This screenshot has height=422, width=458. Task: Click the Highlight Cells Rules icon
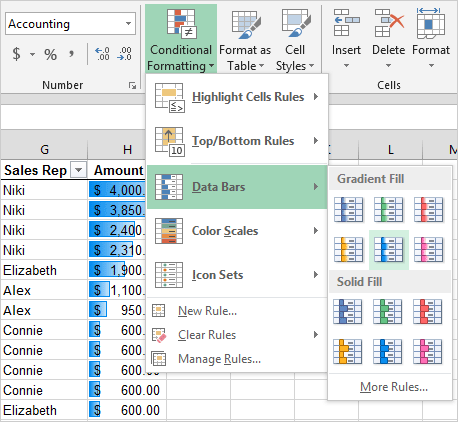pos(170,98)
